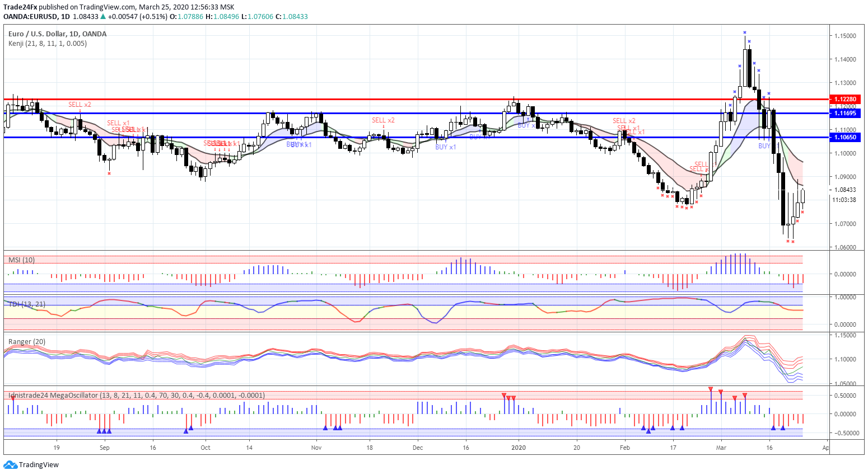Click the Dec date axis label
Screen dimensions: 868x475
417,448
